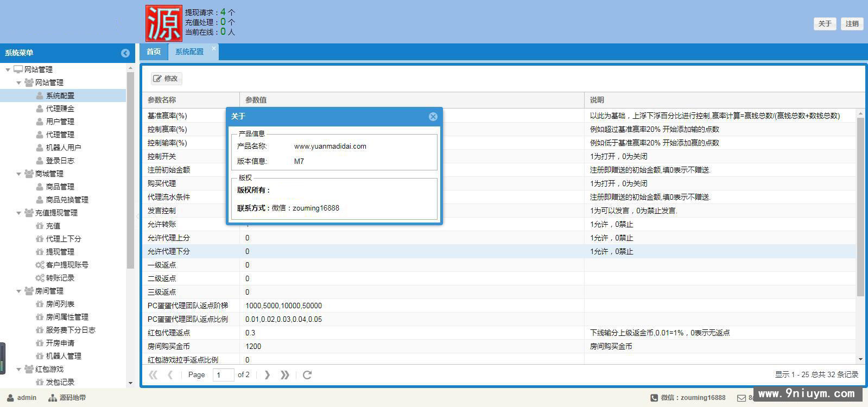868x407 pixels.
Task: Click the 参数名称 column header
Action: [191, 100]
